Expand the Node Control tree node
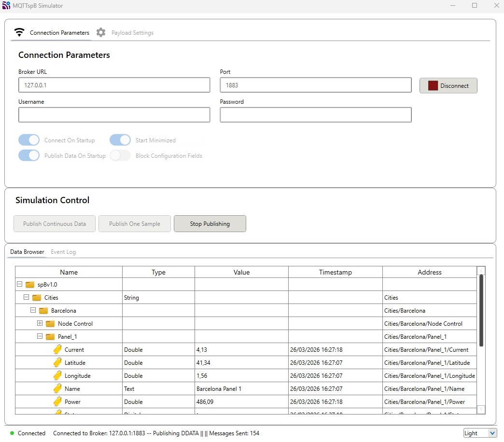 click(x=40, y=323)
